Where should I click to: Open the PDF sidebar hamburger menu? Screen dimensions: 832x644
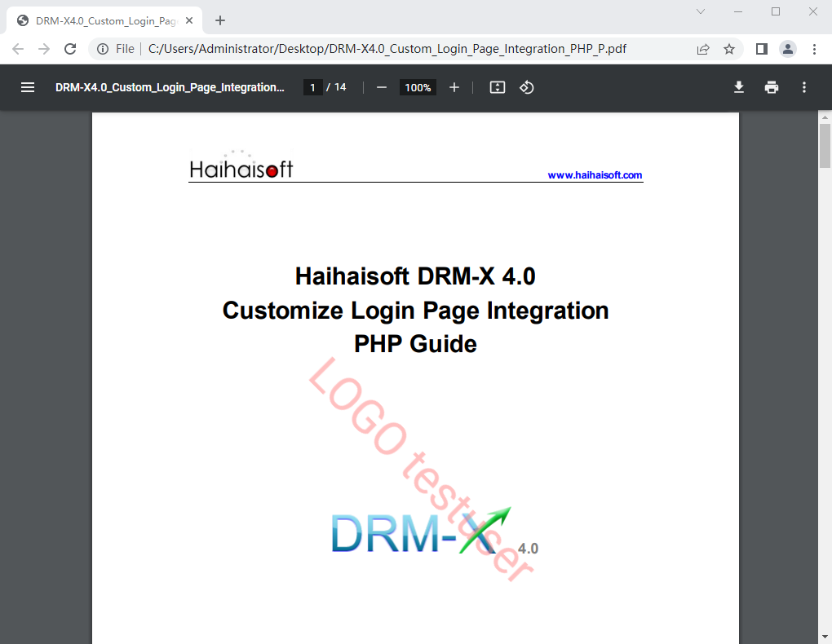(28, 87)
